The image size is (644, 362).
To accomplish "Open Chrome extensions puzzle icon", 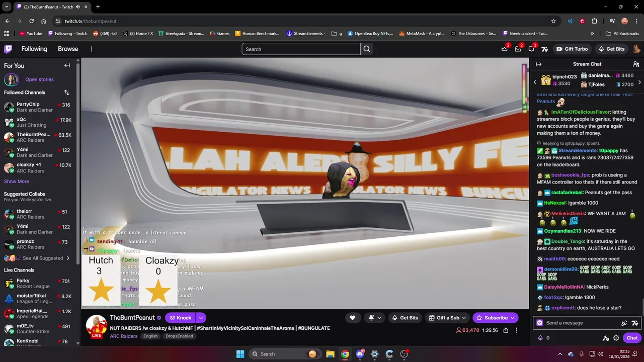I will pyautogui.click(x=594, y=21).
